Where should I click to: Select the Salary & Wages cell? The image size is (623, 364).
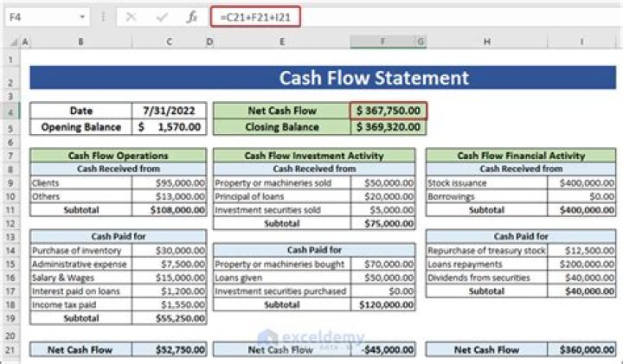81,278
